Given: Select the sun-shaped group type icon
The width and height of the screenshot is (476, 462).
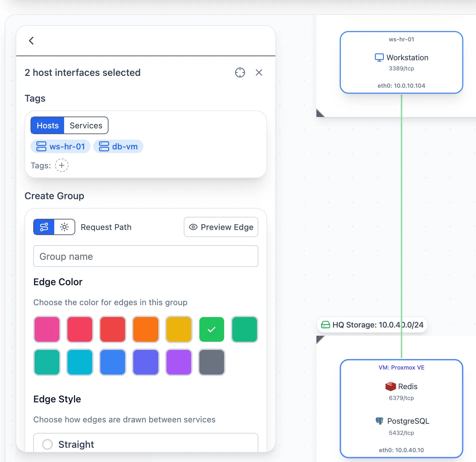Looking at the screenshot, I should click(64, 227).
